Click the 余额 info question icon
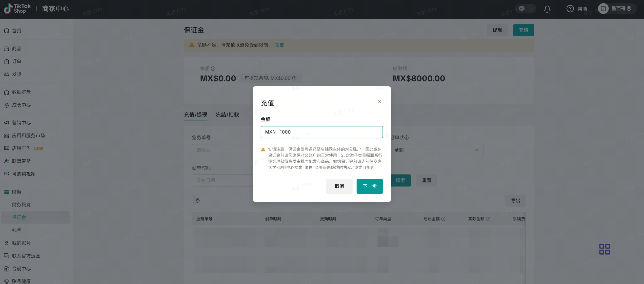This screenshot has height=284, width=644. [x=213, y=69]
